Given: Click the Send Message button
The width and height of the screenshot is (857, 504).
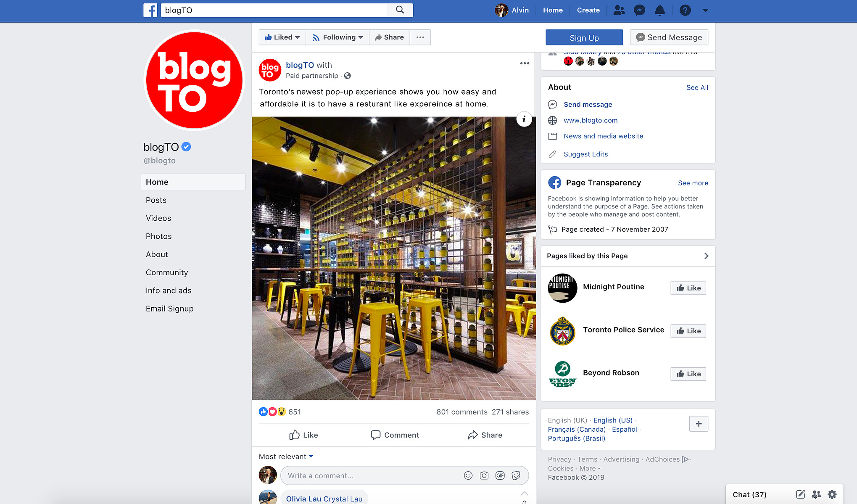Looking at the screenshot, I should tap(669, 37).
